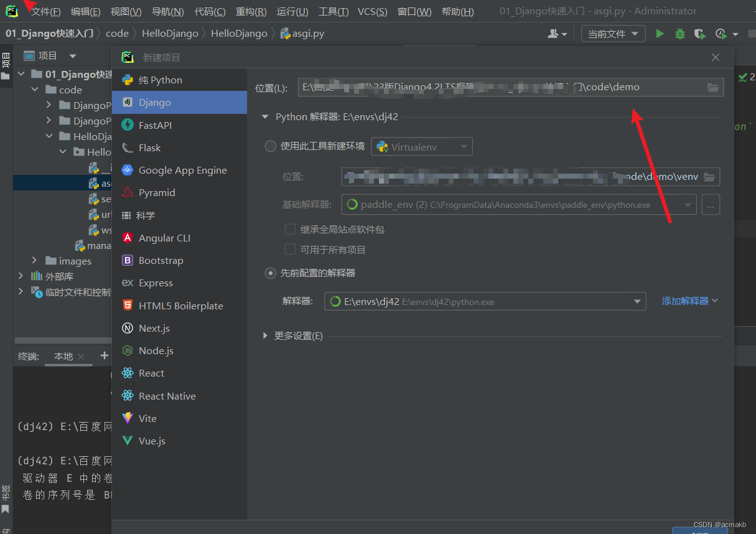
Task: Expand the 更多设置(E) section
Action: point(266,336)
